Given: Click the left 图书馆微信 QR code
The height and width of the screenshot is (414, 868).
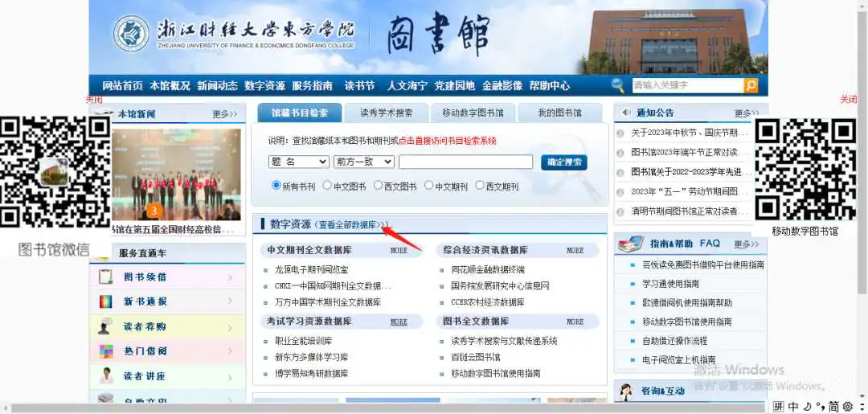Looking at the screenshot, I should click(x=55, y=171).
